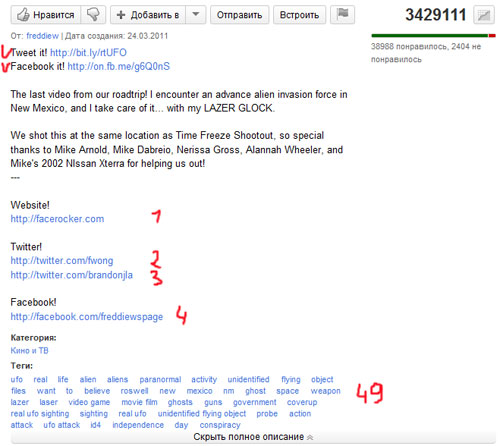Click the Добавить в plus button

[148, 15]
